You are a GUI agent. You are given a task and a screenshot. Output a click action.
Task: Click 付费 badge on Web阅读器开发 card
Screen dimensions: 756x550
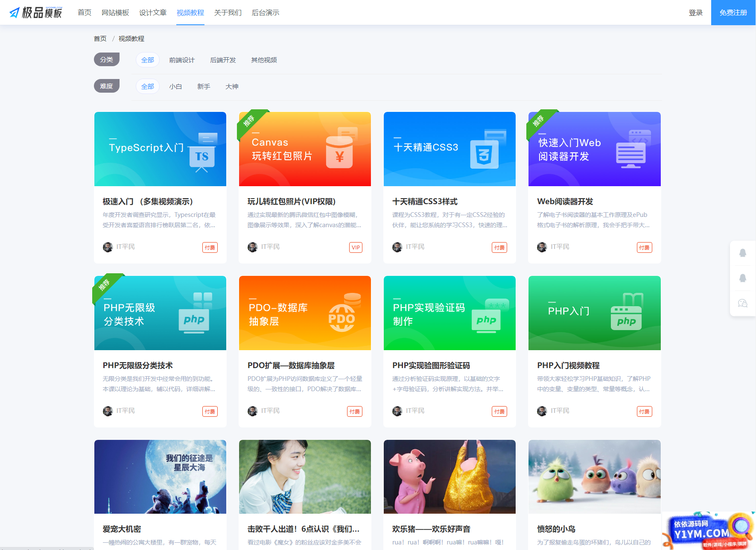645,248
